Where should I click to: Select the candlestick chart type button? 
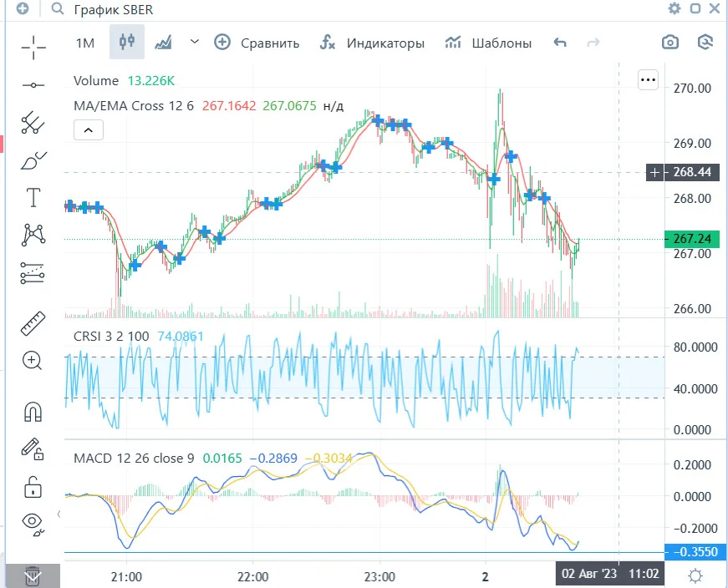point(127,43)
